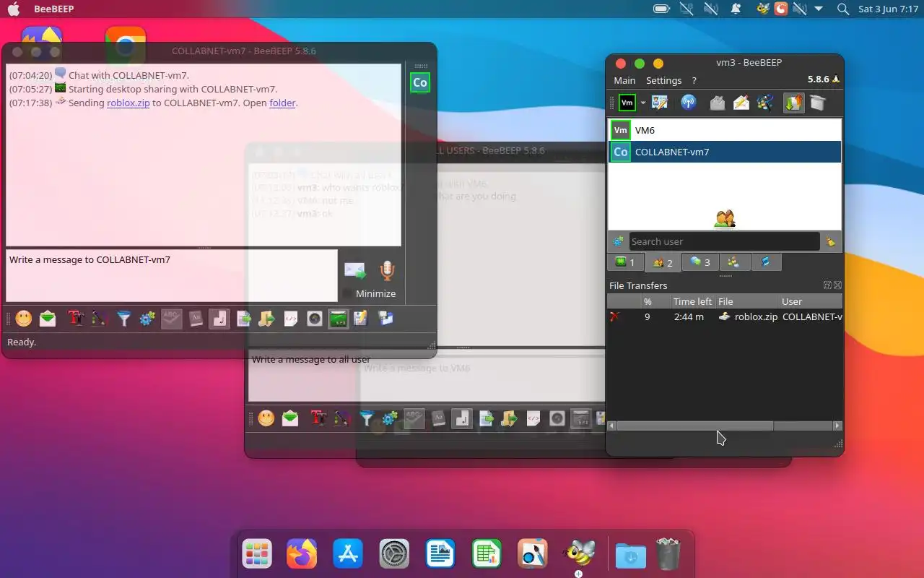Open the folder link in chat

coord(282,103)
